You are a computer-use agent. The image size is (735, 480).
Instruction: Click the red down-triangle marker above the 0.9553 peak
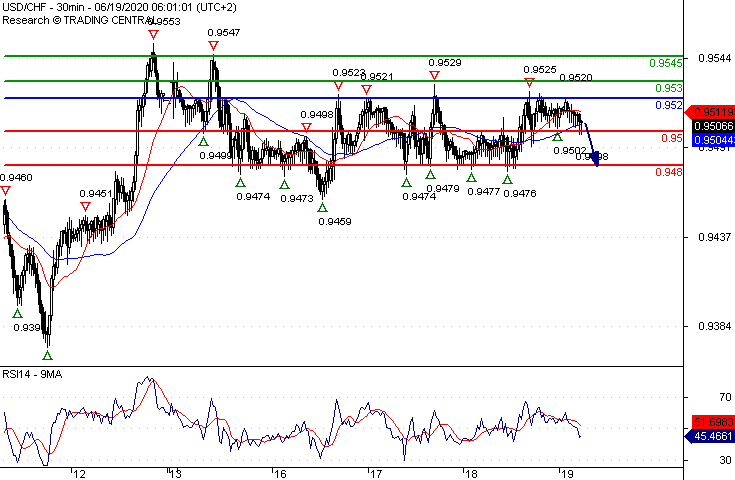point(153,34)
